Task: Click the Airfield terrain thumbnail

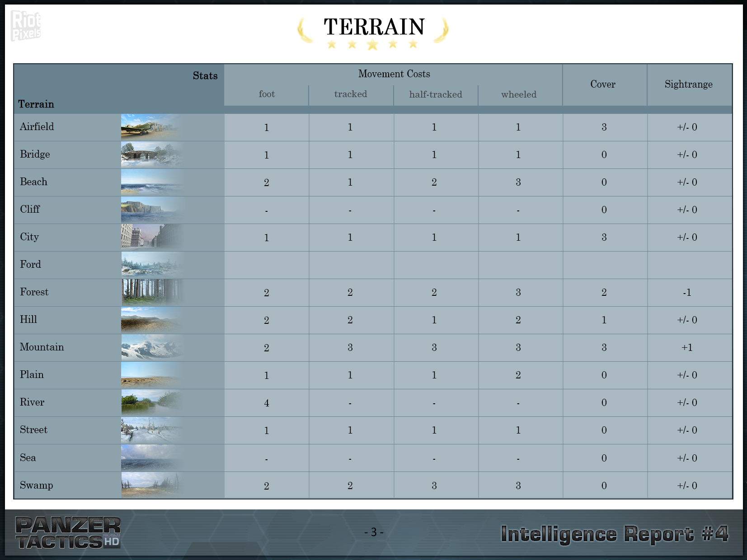Action: point(151,127)
